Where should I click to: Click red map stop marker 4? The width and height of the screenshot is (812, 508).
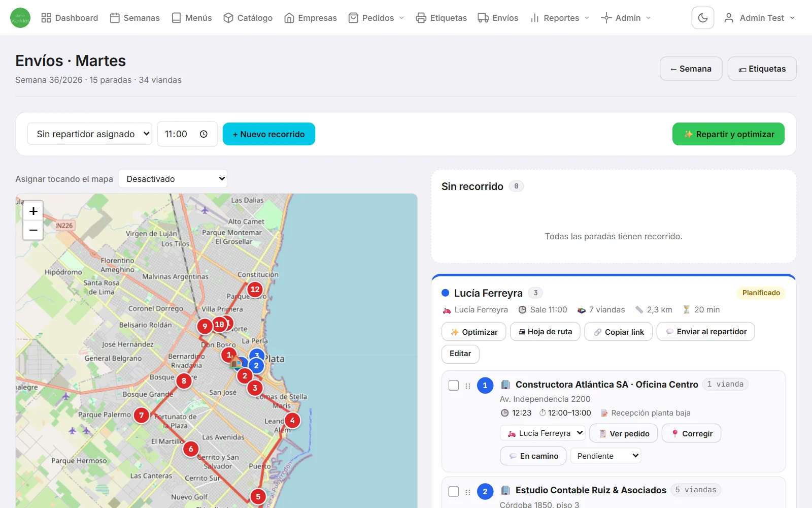[x=292, y=421]
